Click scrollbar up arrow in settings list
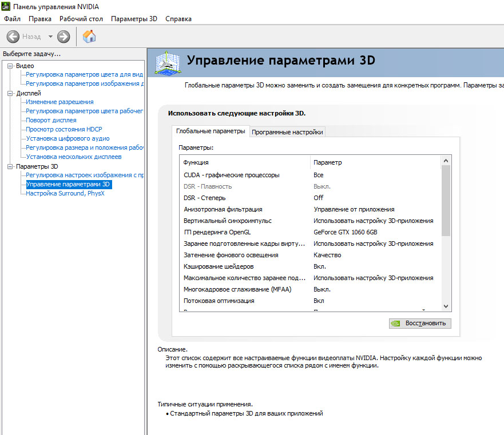 coord(446,161)
